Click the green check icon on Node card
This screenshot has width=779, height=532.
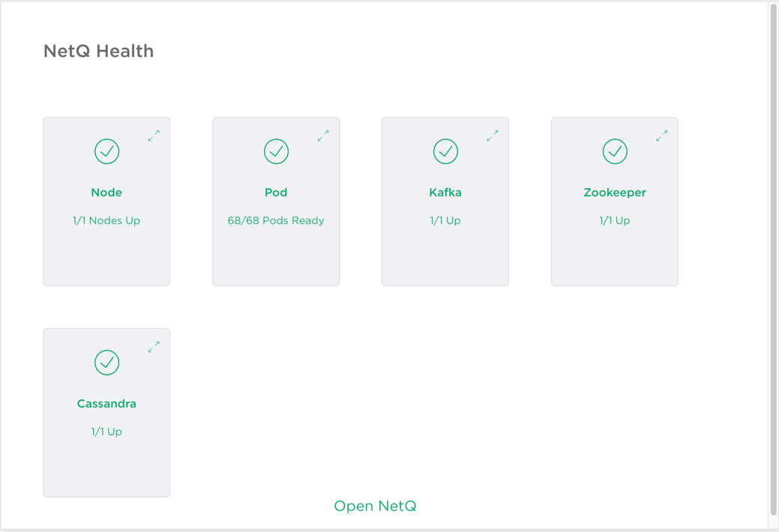click(106, 151)
